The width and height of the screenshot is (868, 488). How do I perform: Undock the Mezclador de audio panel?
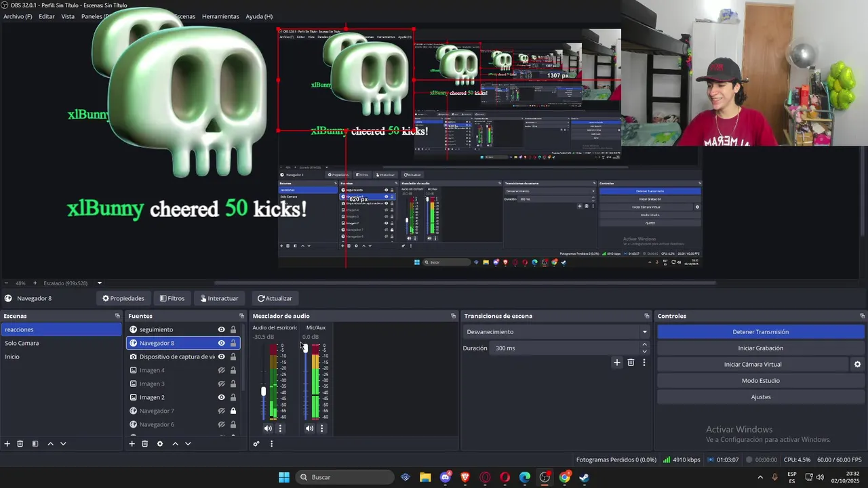pyautogui.click(x=454, y=316)
